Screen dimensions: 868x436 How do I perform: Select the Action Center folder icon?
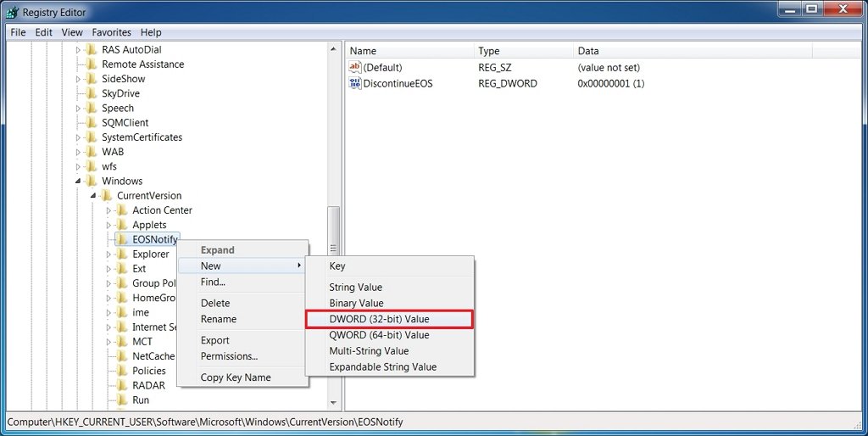[x=122, y=210]
